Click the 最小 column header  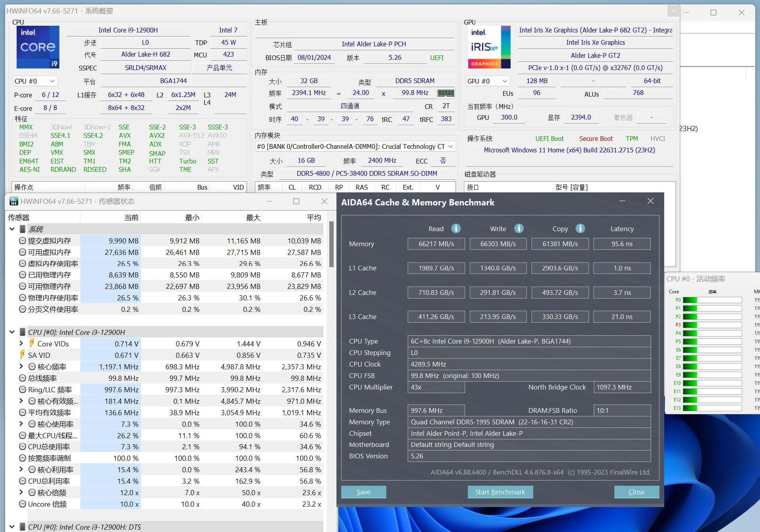[171, 217]
